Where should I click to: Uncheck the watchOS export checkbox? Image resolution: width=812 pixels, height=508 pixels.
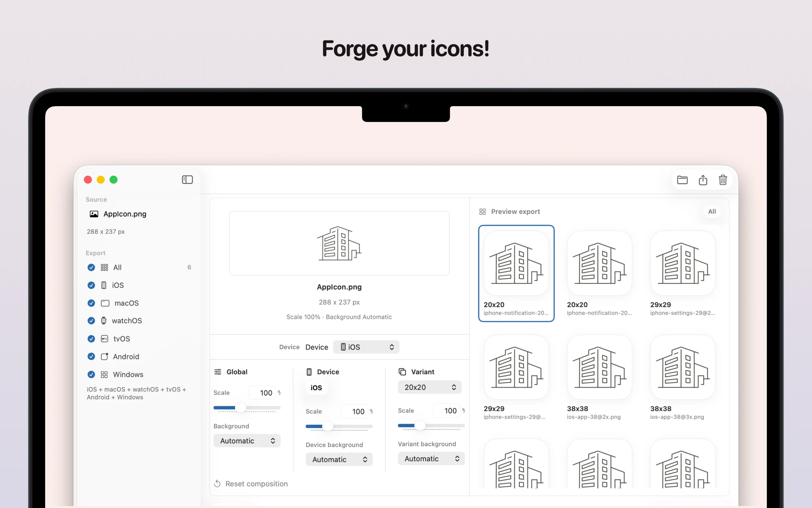[91, 321]
